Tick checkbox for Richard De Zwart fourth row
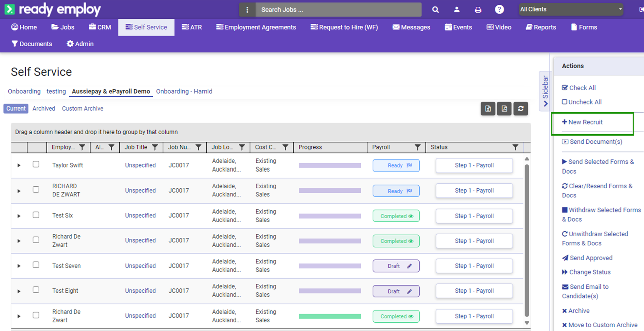644x331 pixels. [x=36, y=240]
